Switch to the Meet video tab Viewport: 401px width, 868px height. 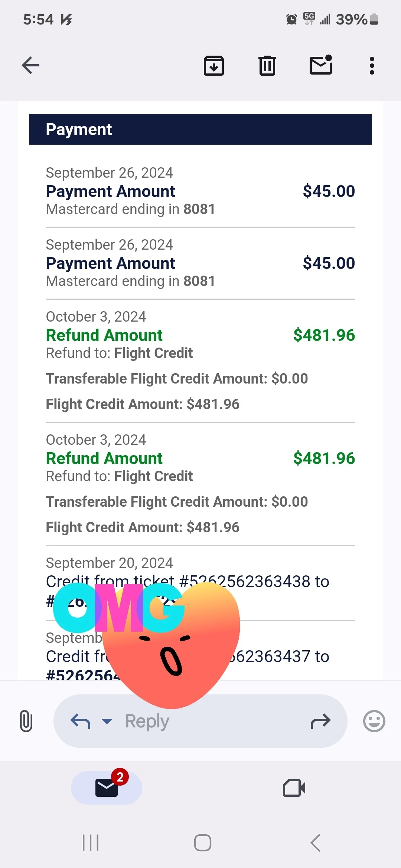tap(294, 788)
